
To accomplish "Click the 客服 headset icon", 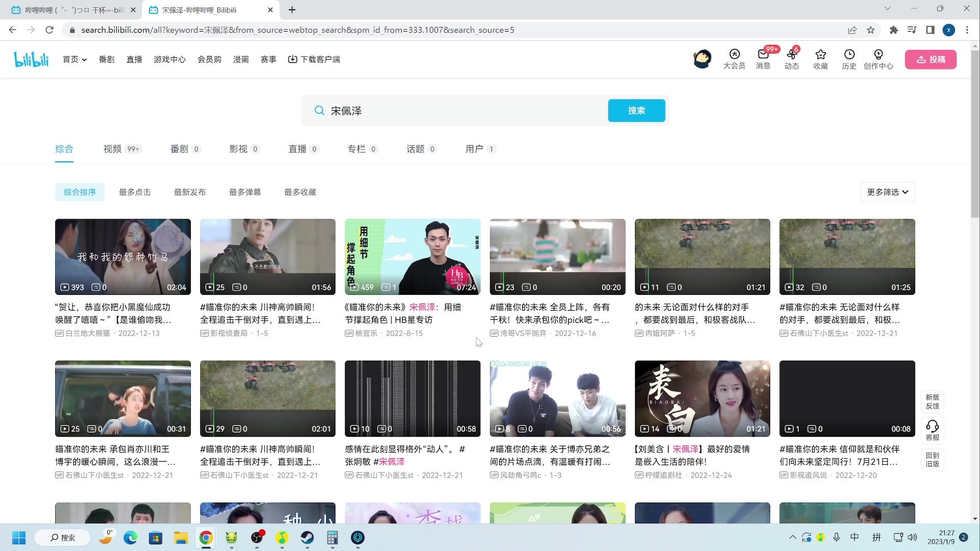I will pyautogui.click(x=932, y=427).
